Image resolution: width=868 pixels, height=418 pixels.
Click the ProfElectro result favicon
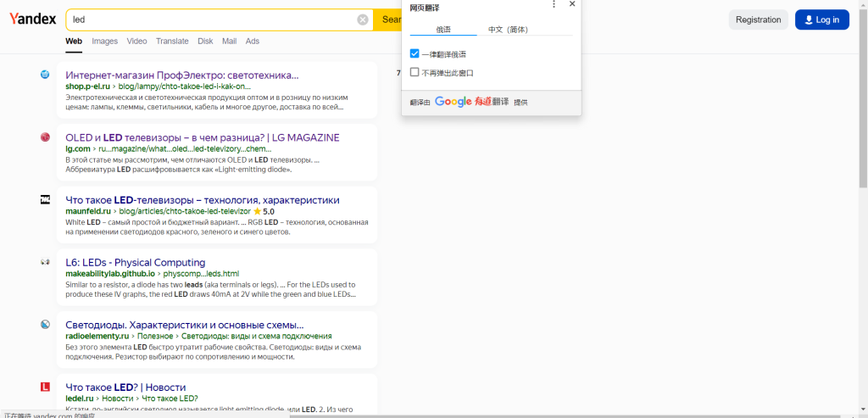45,75
